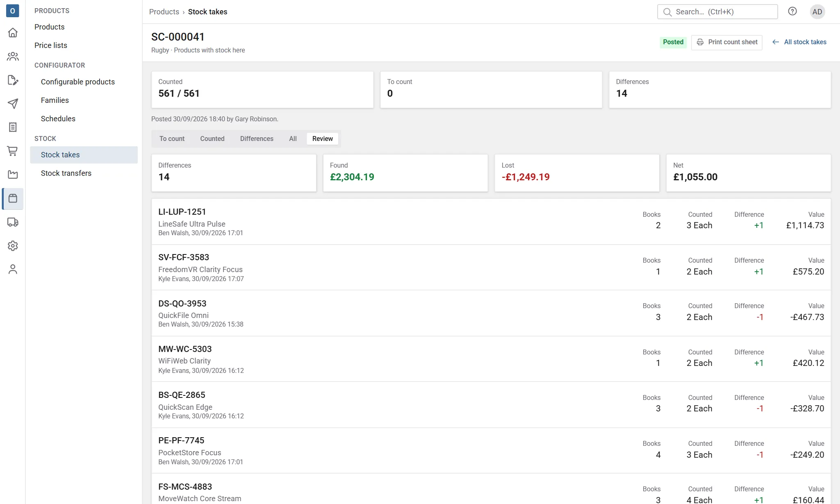Open the clipboard list icon

click(13, 127)
